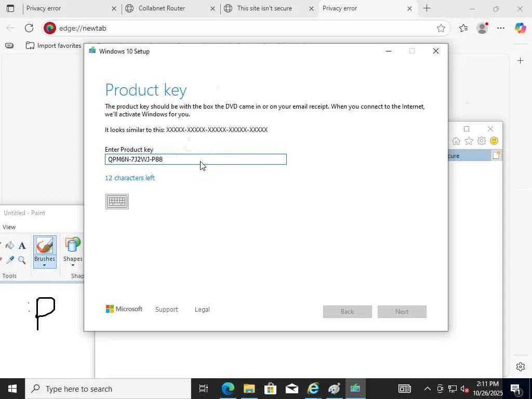This screenshot has width=532, height=399.
Task: Open the Legal link in Setup
Action: tap(202, 310)
